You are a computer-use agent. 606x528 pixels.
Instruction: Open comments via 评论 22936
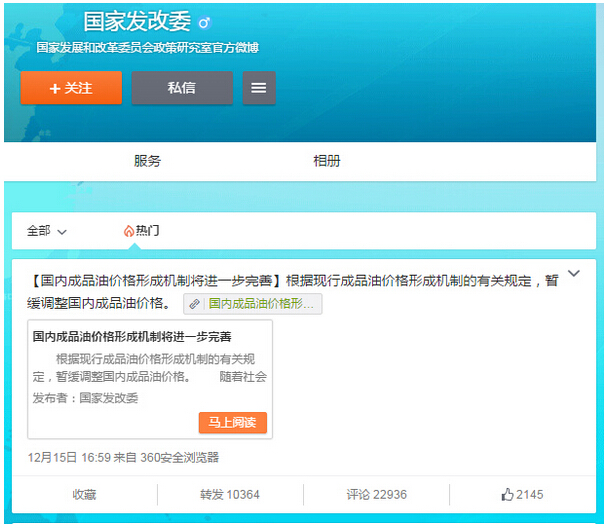point(376,495)
